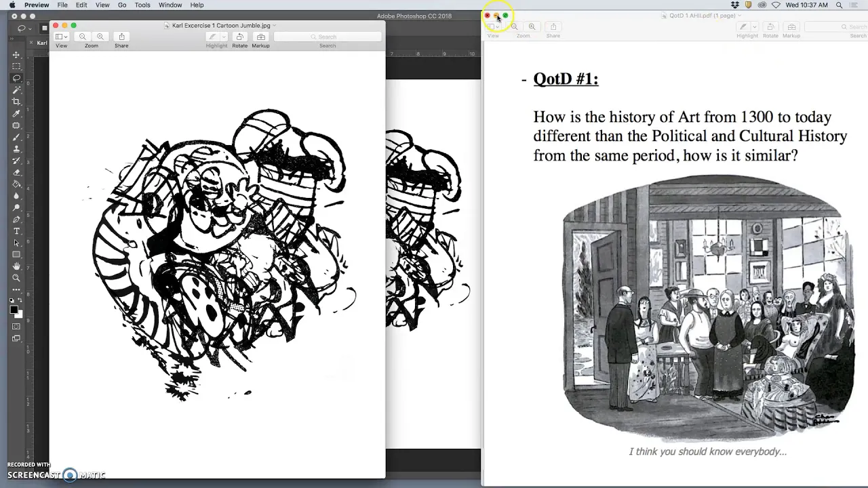The width and height of the screenshot is (868, 488).
Task: Show Markup toolbar in Cartoon Jumble window
Action: pyautogui.click(x=260, y=37)
